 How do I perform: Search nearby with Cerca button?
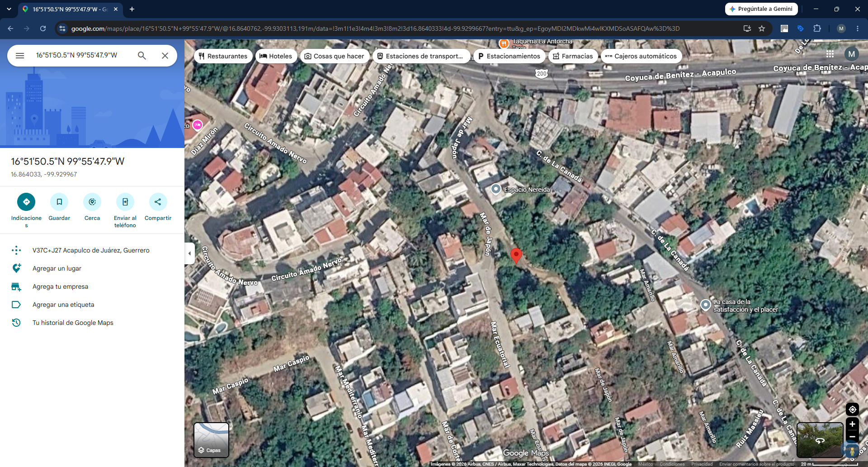pyautogui.click(x=92, y=207)
